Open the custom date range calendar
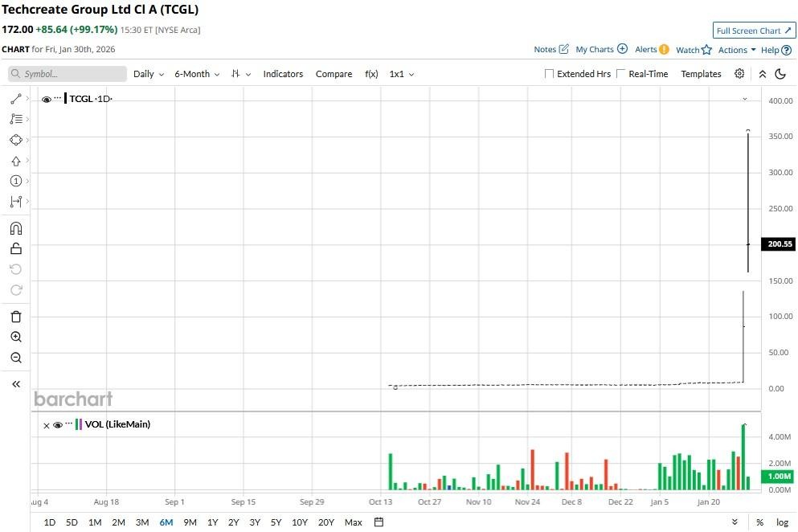This screenshot has height=532, width=798. 379,522
